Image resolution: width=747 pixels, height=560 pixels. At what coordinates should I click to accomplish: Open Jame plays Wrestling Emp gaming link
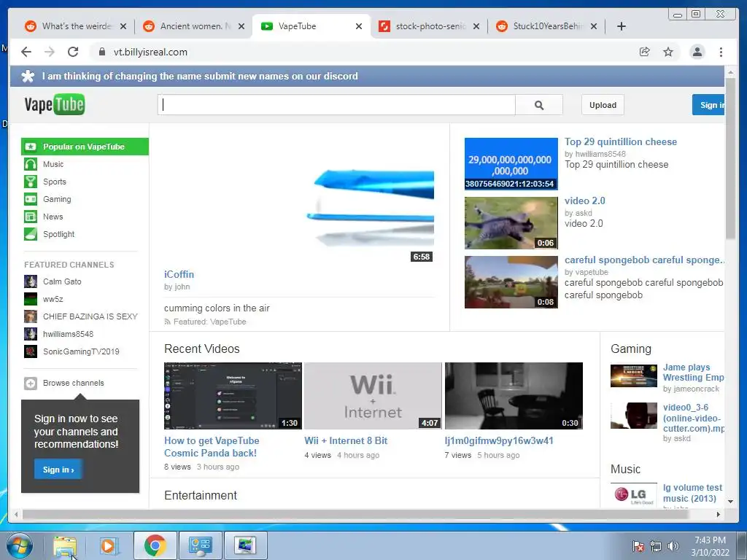[x=693, y=373]
